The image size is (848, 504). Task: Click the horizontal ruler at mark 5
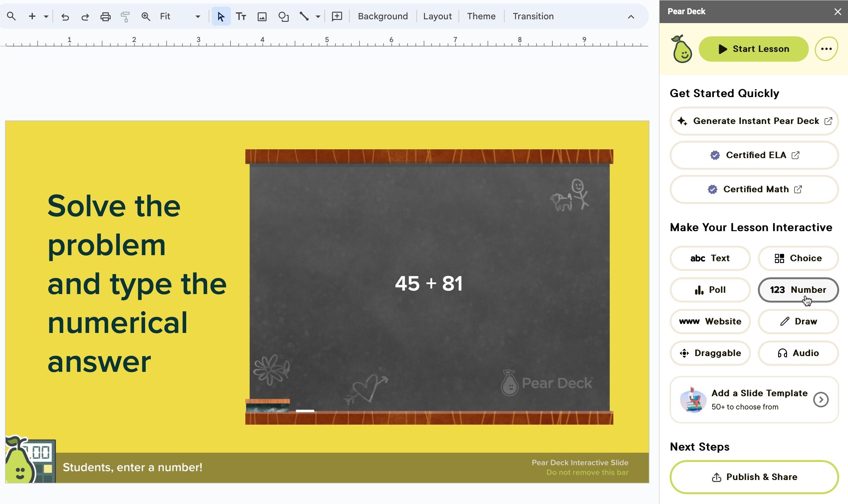click(x=327, y=40)
